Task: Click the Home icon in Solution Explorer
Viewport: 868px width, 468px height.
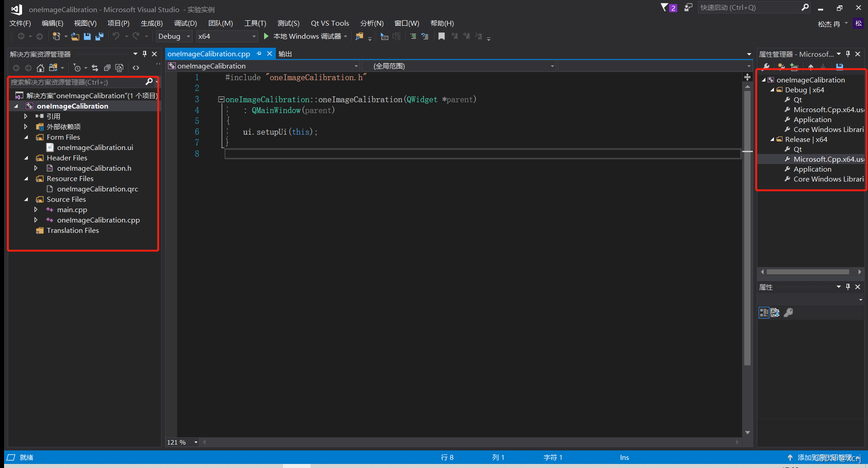Action: pyautogui.click(x=40, y=68)
